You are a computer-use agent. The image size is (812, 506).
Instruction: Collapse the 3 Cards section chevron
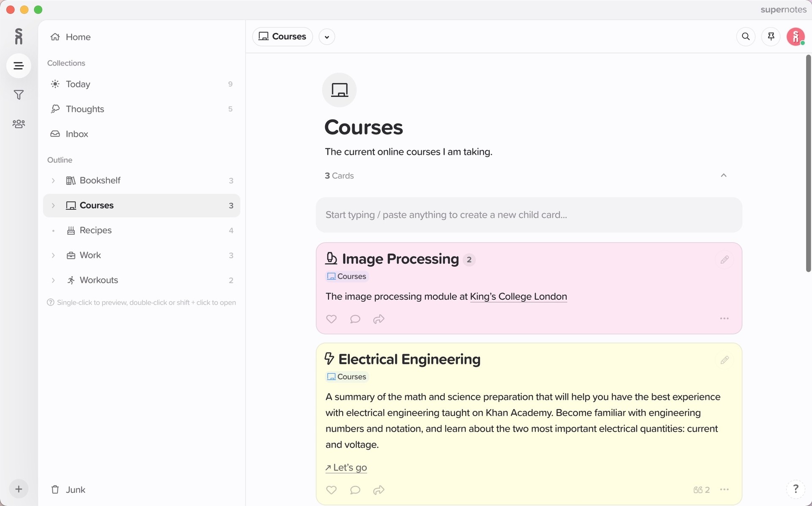pos(724,175)
